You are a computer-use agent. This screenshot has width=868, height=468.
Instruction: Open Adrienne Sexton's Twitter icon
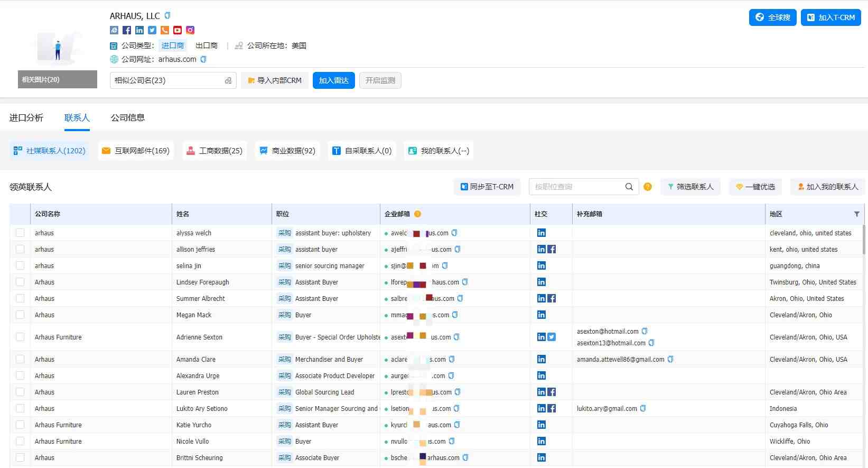point(552,337)
